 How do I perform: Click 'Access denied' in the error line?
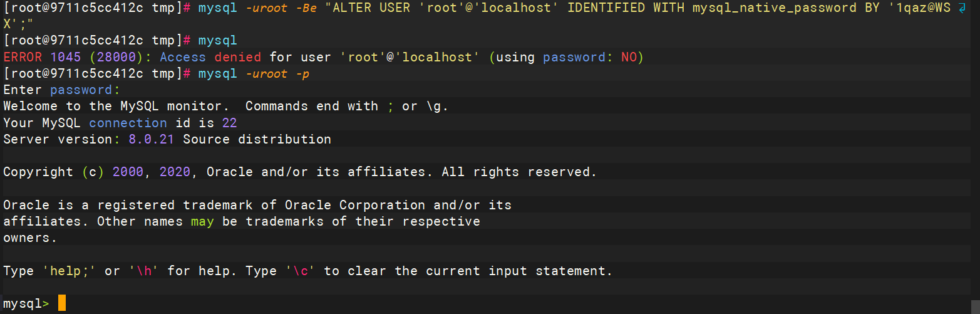point(210,57)
